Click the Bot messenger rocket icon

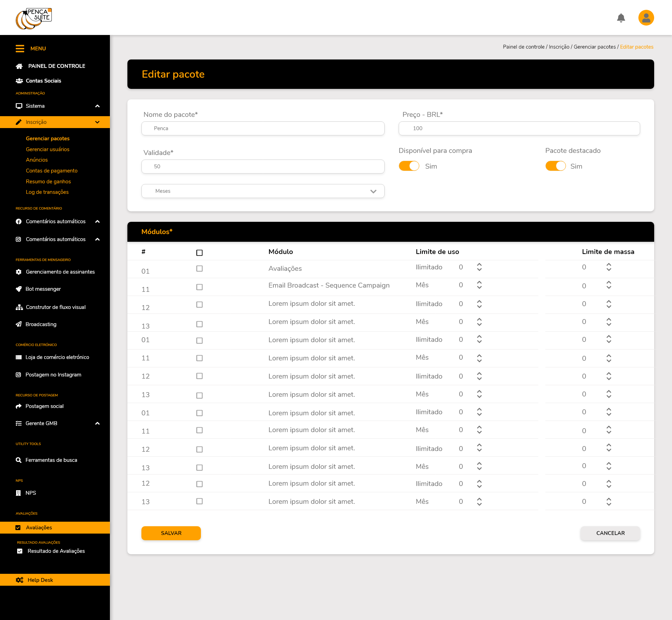(19, 289)
